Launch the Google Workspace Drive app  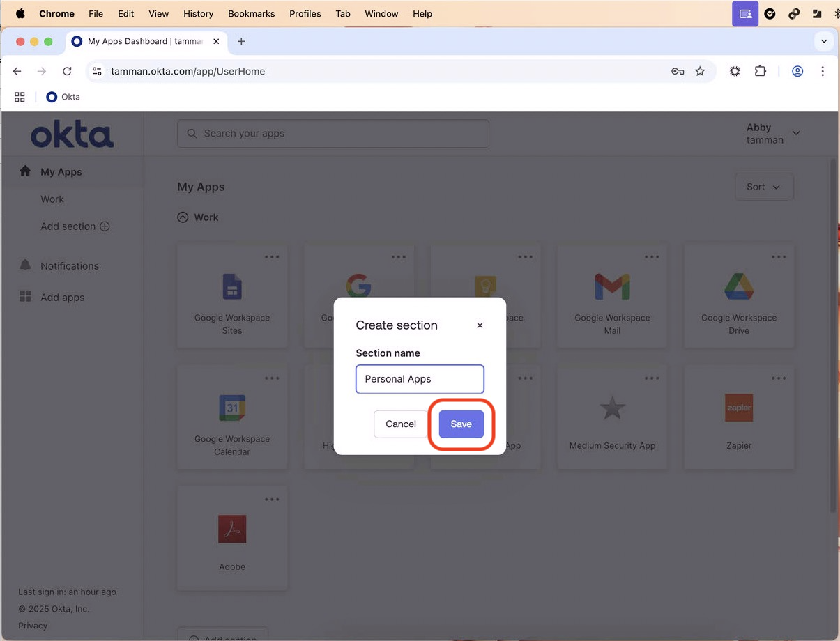[739, 296]
